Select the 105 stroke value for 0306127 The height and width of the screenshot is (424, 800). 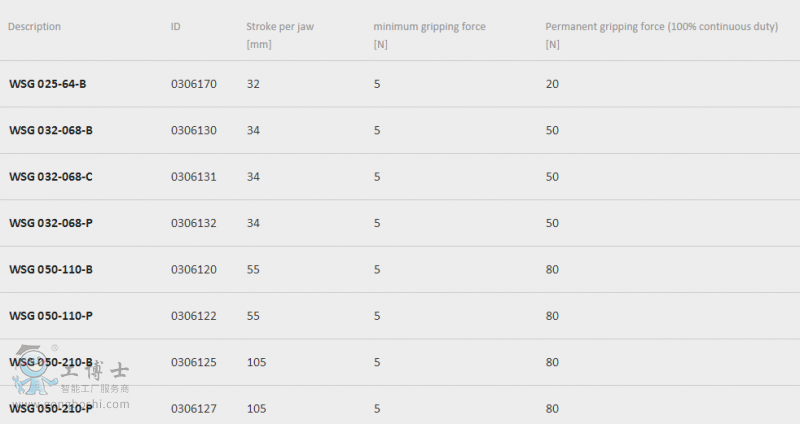point(257,409)
